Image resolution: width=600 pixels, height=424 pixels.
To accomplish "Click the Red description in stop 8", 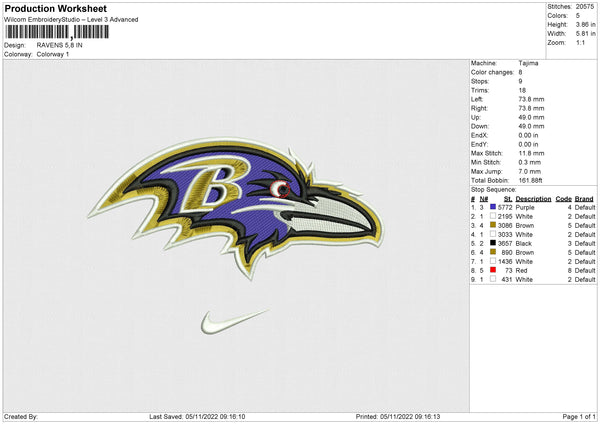I will (x=521, y=271).
